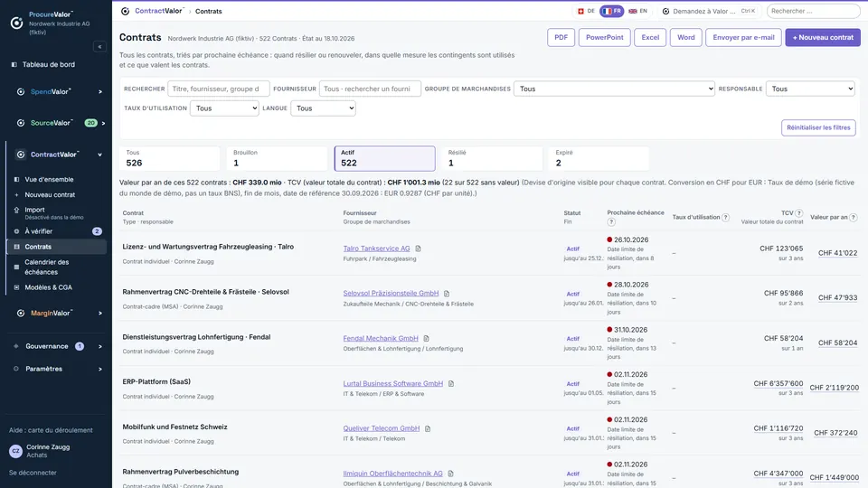Viewport: 868px width, 488px height.
Task: Expand the SpendValor section
Action: [x=100, y=92]
